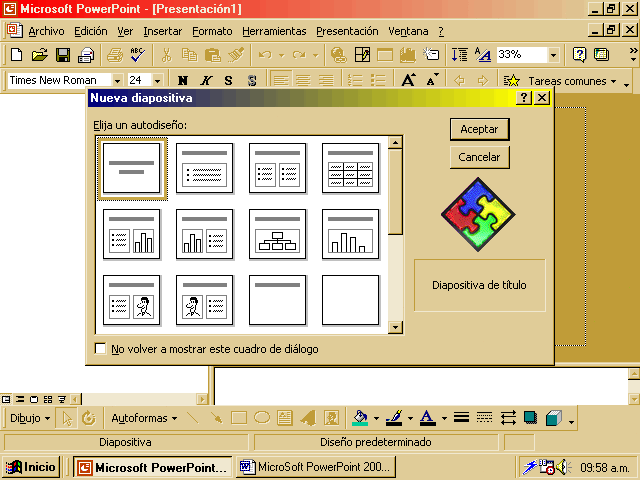
Task: Open the Dibujo dropdown menu
Action: click(30, 418)
